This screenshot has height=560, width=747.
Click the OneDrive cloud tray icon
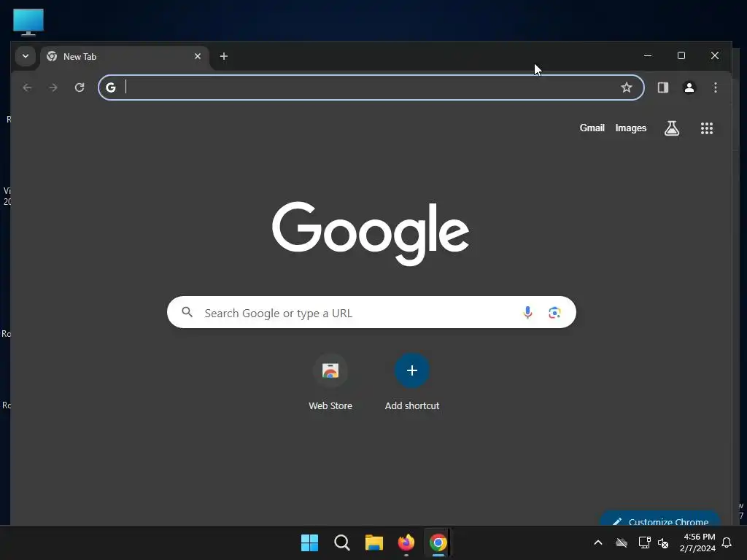[622, 542]
